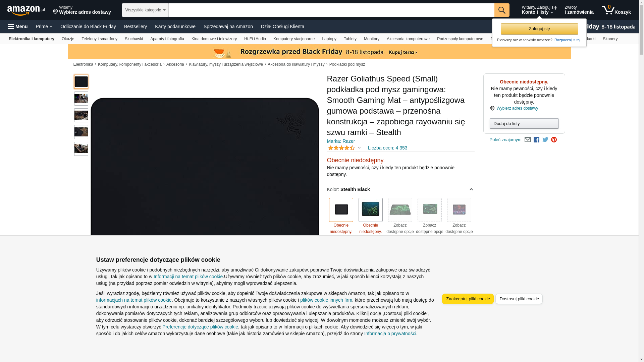Open the hamburger Menu icon
Image resolution: width=644 pixels, height=362 pixels.
(18, 26)
